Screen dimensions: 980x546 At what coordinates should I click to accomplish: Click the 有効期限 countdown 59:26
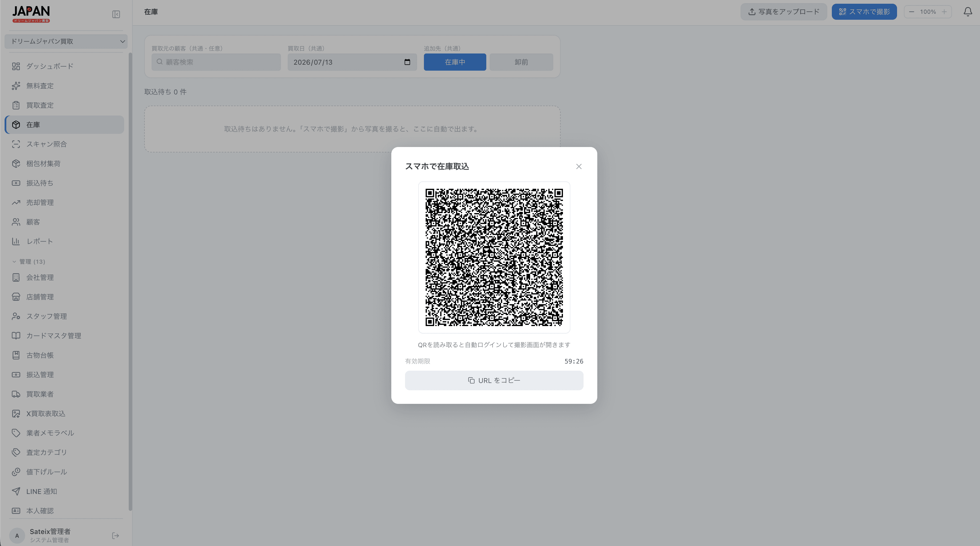574,361
